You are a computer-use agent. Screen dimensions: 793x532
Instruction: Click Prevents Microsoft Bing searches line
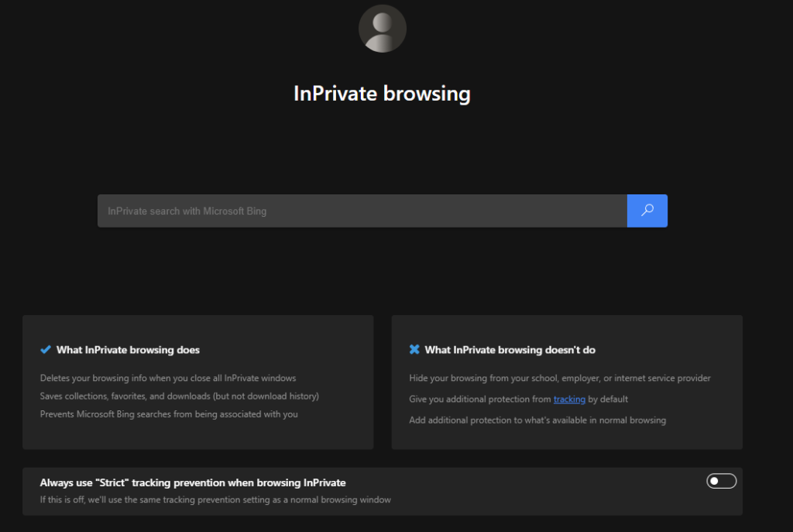(x=169, y=414)
